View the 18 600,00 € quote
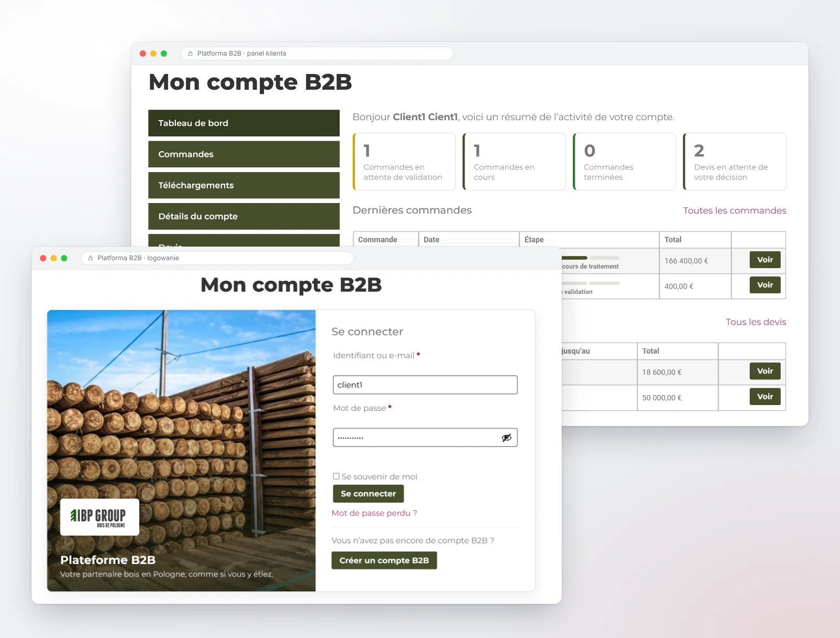The height and width of the screenshot is (638, 840). pos(765,371)
